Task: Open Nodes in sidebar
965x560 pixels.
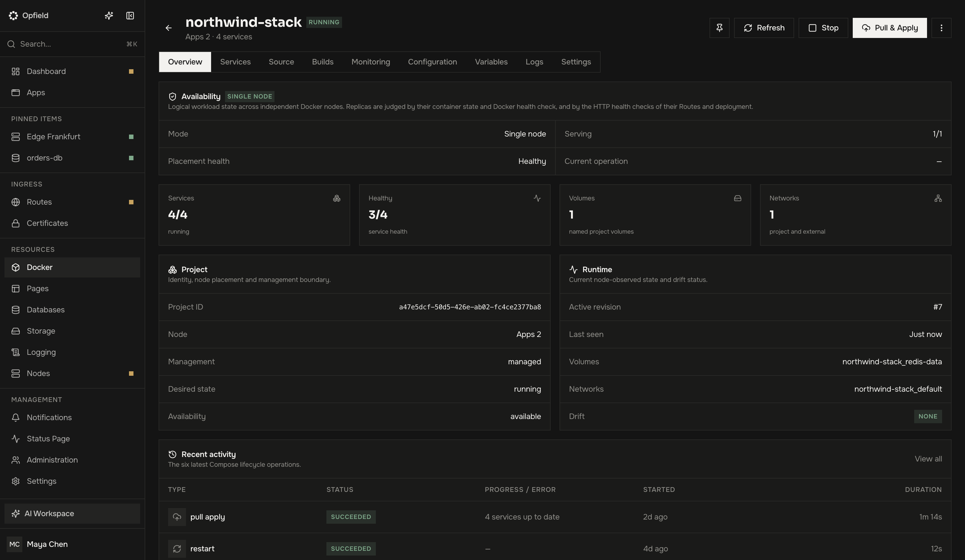Action: tap(72, 374)
